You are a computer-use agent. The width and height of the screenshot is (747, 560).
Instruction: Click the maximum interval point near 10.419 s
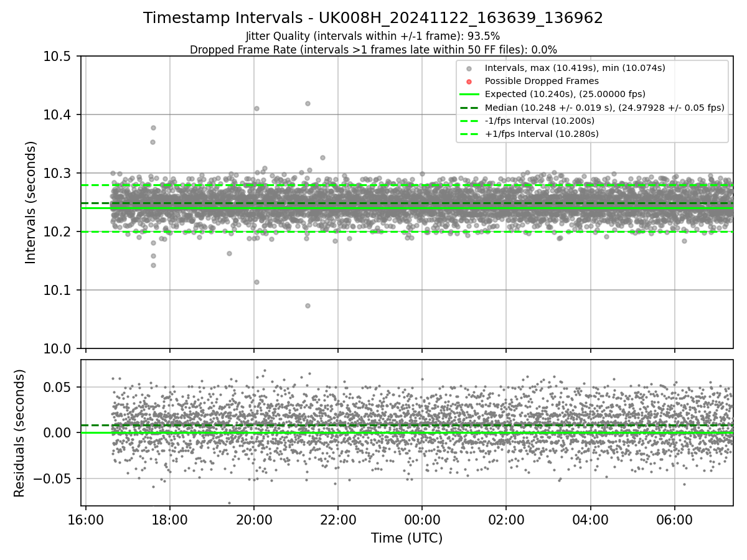308,103
